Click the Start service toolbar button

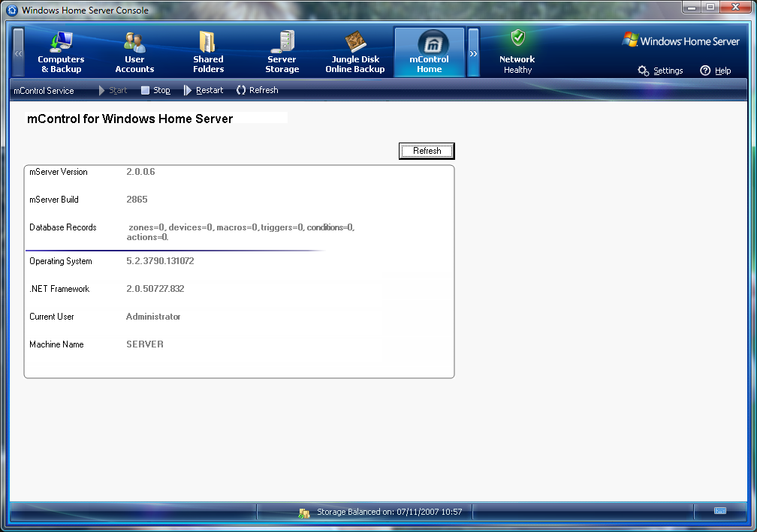(x=113, y=90)
